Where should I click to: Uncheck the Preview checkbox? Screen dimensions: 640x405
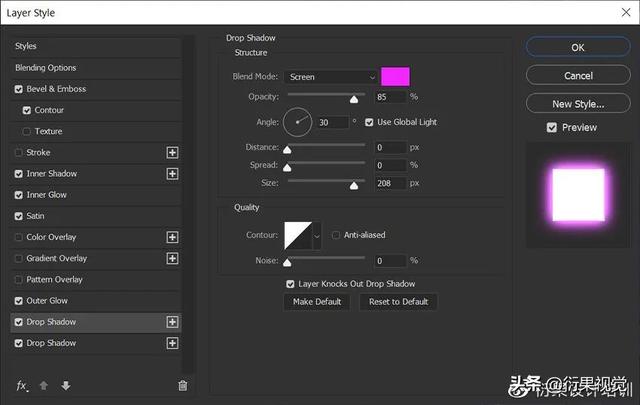click(552, 128)
